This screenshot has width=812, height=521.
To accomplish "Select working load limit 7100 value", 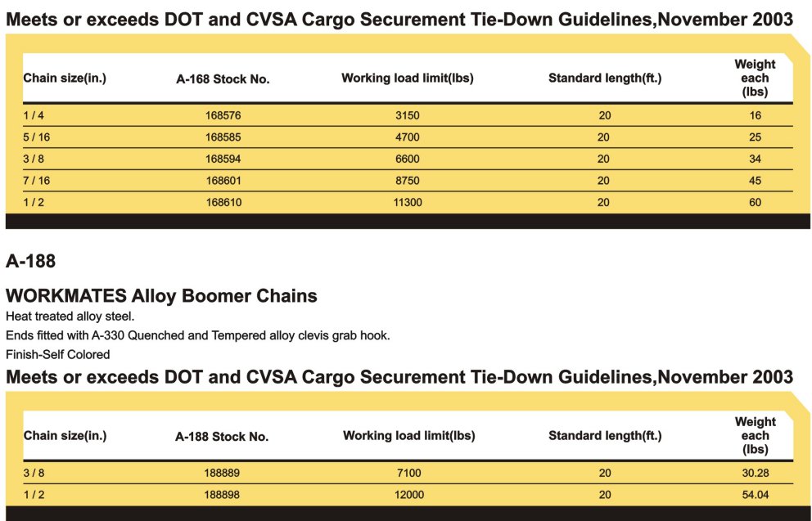I will 408,473.
